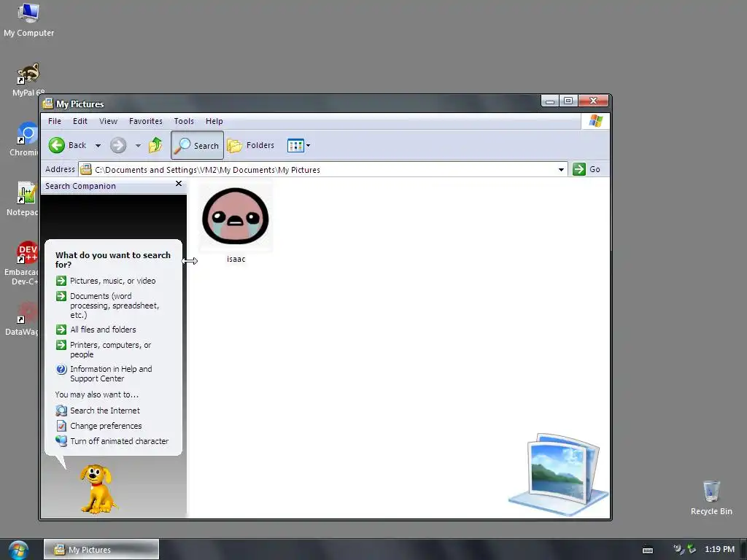This screenshot has height=560, width=747.
Task: Open the Help menu
Action: (214, 121)
